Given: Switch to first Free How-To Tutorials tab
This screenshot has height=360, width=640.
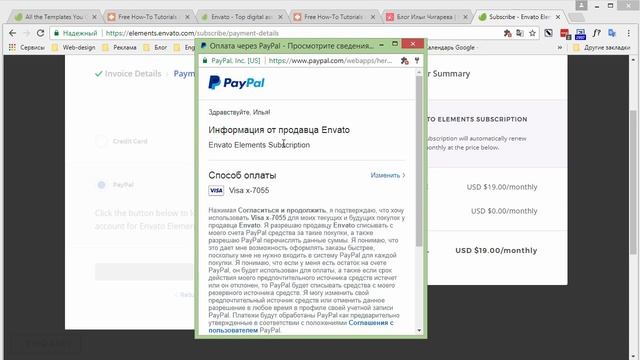Looking at the screenshot, I should [147, 17].
